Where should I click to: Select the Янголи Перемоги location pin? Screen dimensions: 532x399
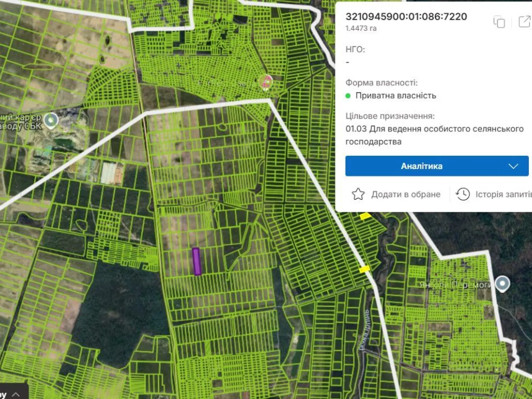click(502, 284)
